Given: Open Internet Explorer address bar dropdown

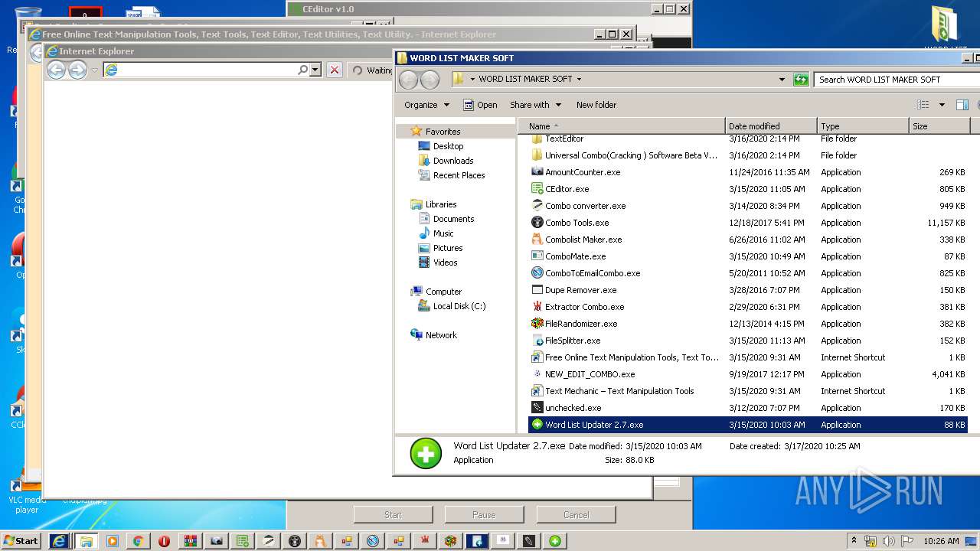Looking at the screenshot, I should coord(315,70).
